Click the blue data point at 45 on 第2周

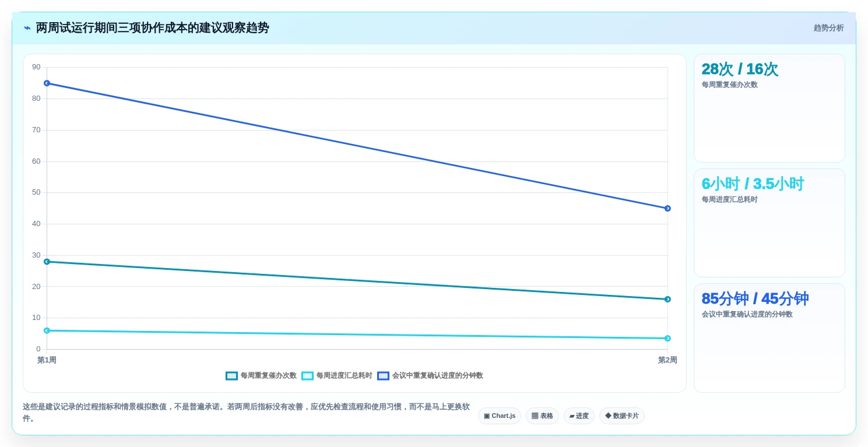tap(667, 208)
